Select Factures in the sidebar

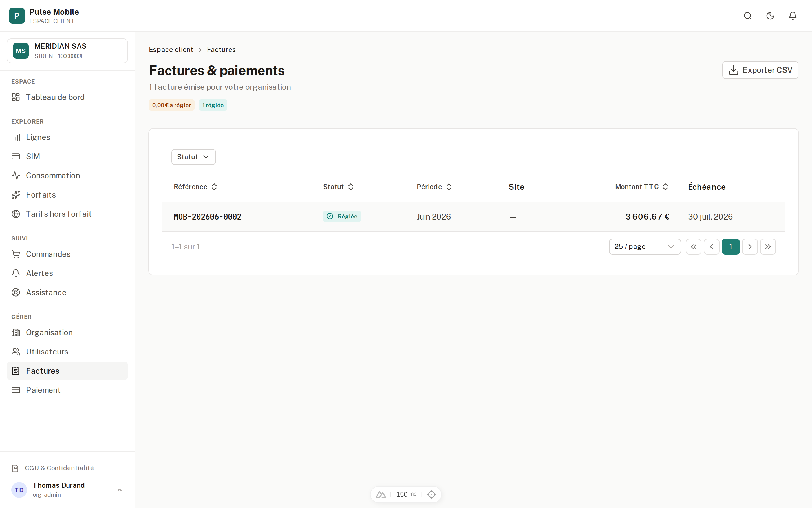pos(67,371)
